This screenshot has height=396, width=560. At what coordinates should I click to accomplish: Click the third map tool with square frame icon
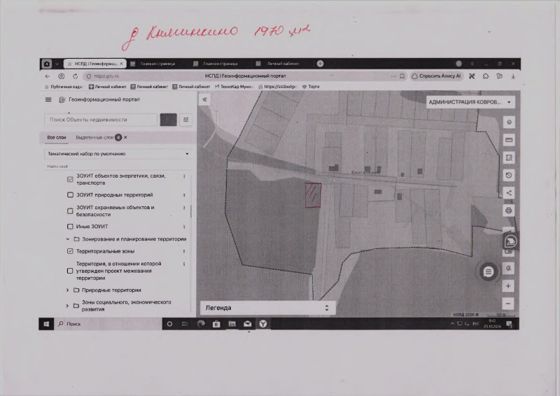[509, 157]
